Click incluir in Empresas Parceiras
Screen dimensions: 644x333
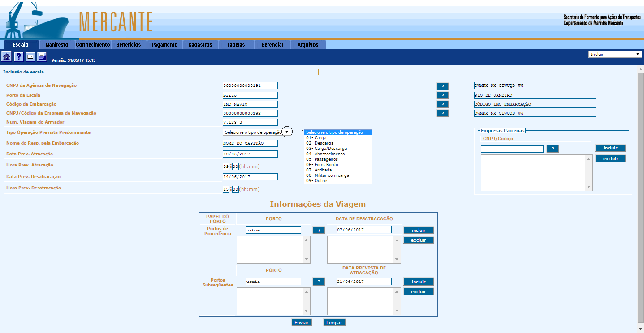coord(610,148)
